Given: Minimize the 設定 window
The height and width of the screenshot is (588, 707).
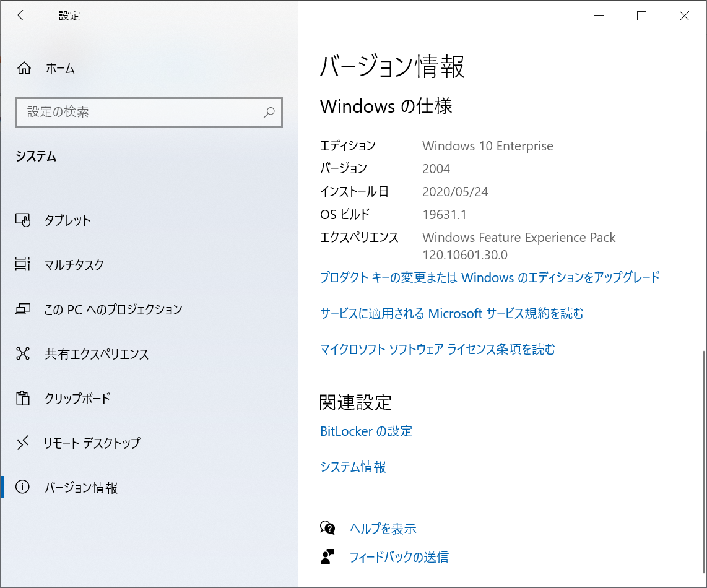Looking at the screenshot, I should pos(599,15).
